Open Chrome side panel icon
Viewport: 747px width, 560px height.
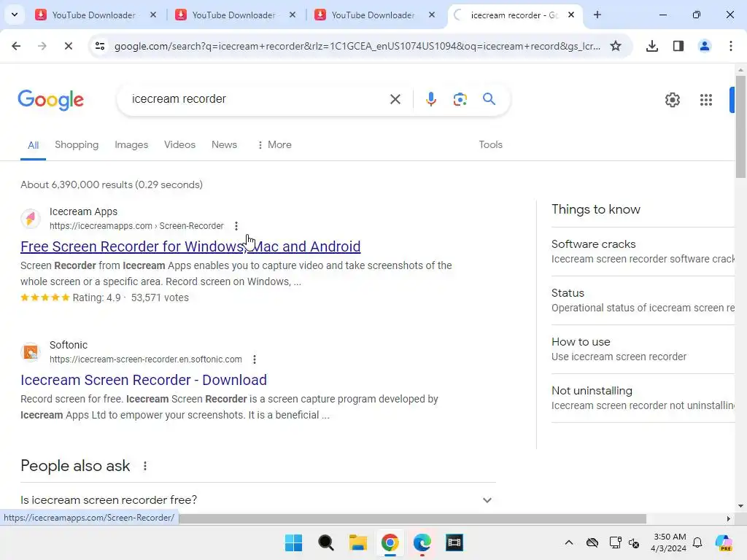click(678, 46)
